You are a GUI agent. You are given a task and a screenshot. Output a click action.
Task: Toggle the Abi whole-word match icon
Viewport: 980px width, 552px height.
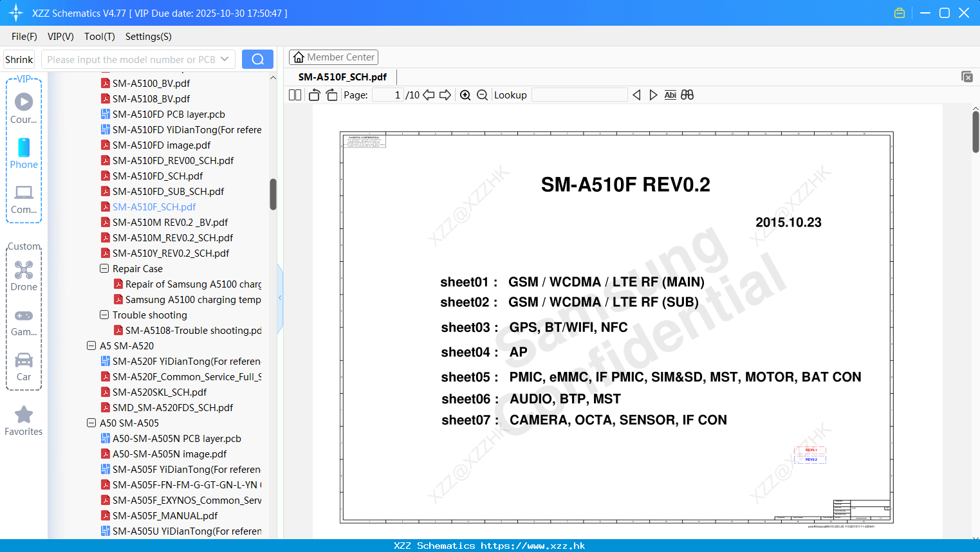coord(670,95)
